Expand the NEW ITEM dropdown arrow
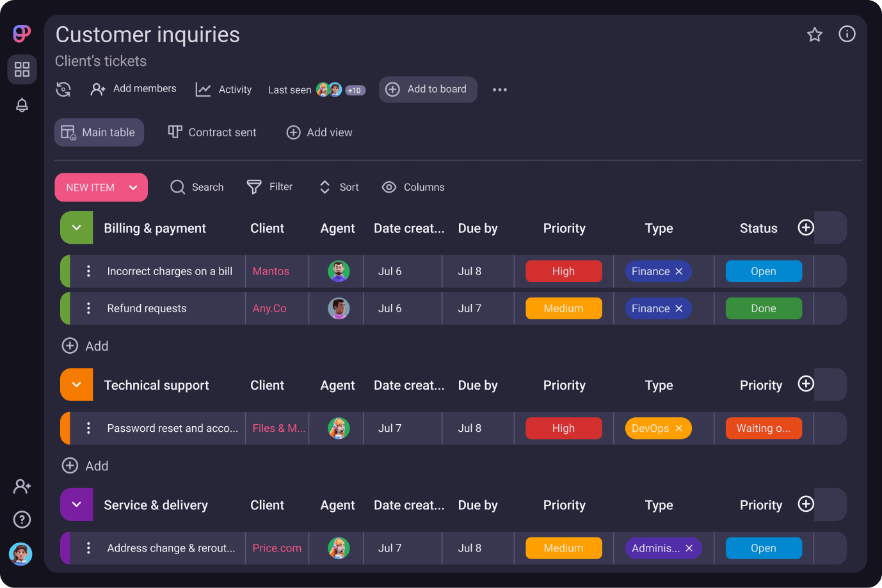Screen dimensions: 882x588 pos(133,187)
